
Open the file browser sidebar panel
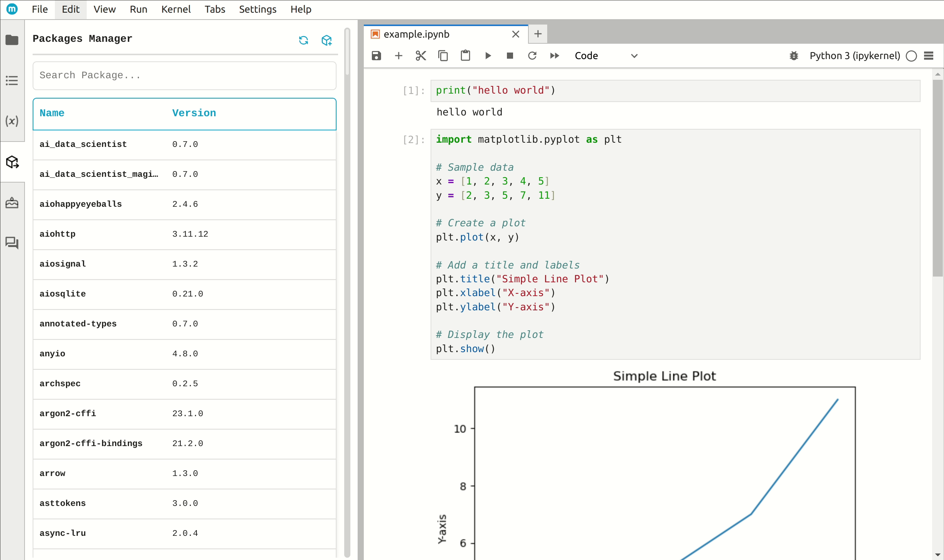(x=12, y=40)
